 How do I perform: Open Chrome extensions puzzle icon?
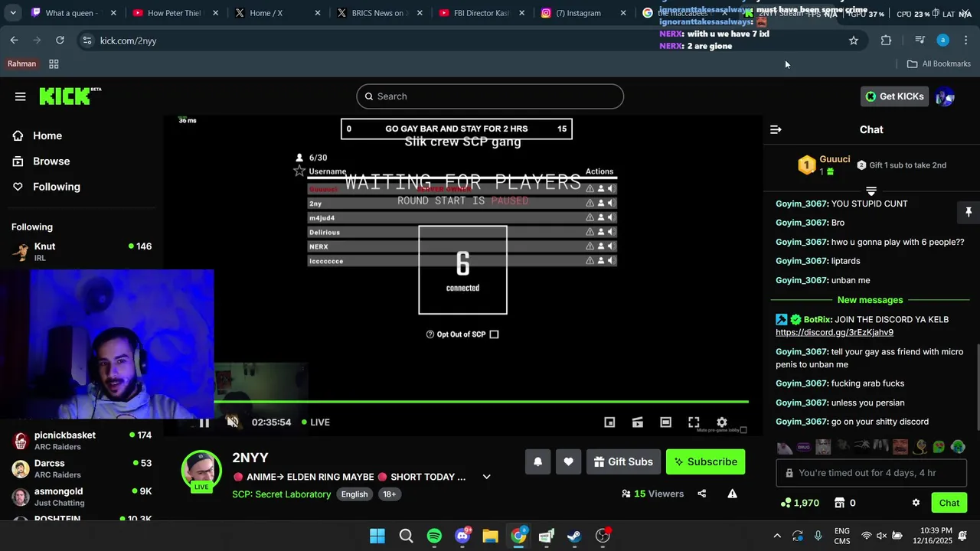click(886, 41)
